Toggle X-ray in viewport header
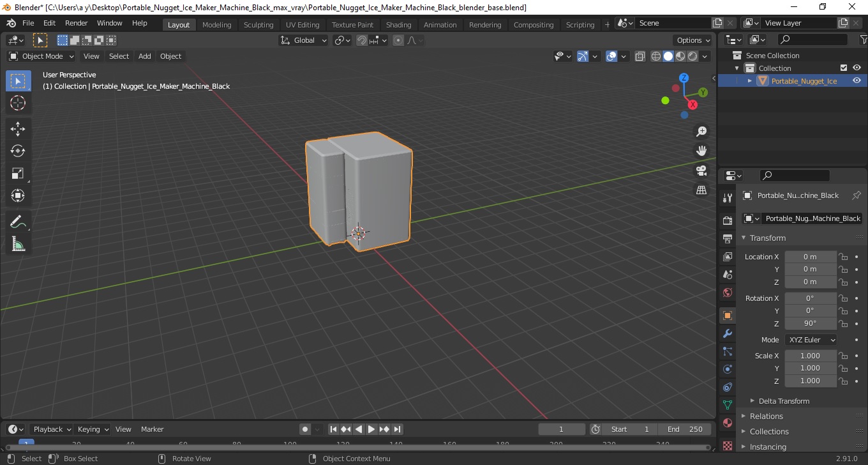This screenshot has height=465, width=868. point(640,56)
